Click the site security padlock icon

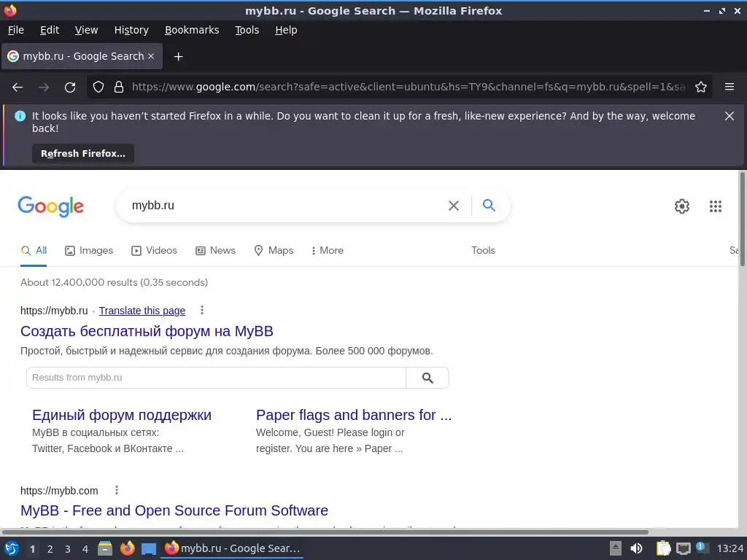pos(119,87)
